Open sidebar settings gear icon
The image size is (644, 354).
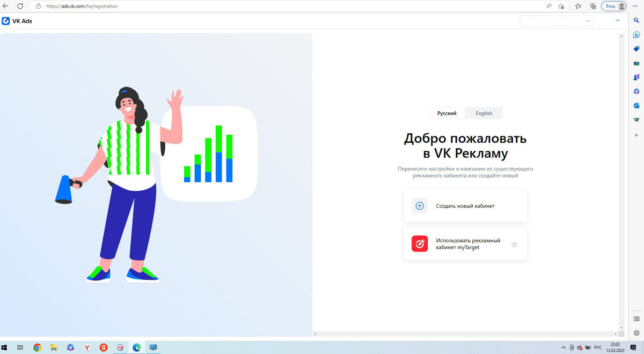(x=636, y=333)
